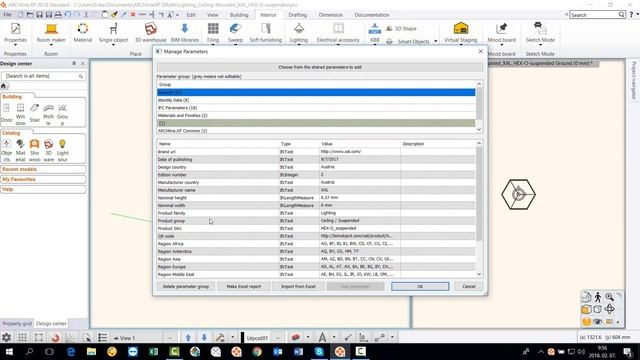Expand the help question mark dropdown

637,15
